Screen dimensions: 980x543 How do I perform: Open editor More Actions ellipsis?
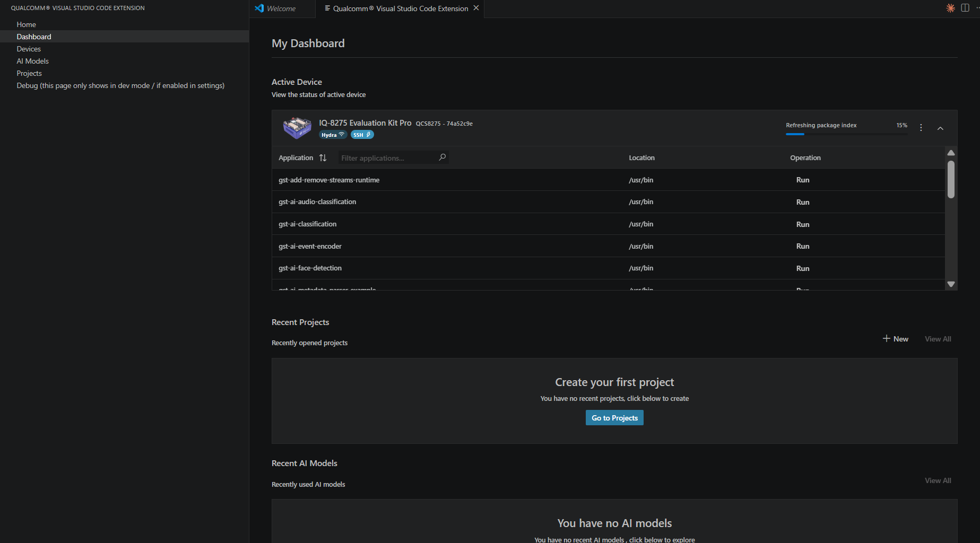pos(977,8)
